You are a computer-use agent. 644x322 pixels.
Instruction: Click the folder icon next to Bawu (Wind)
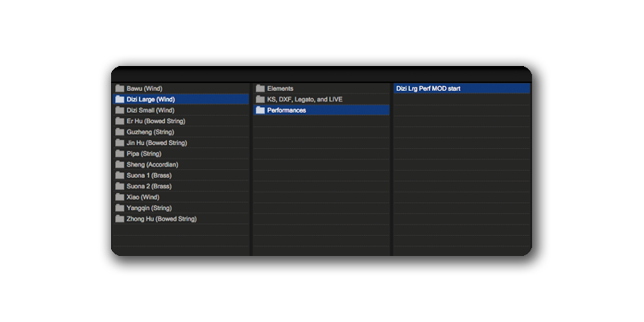click(119, 89)
